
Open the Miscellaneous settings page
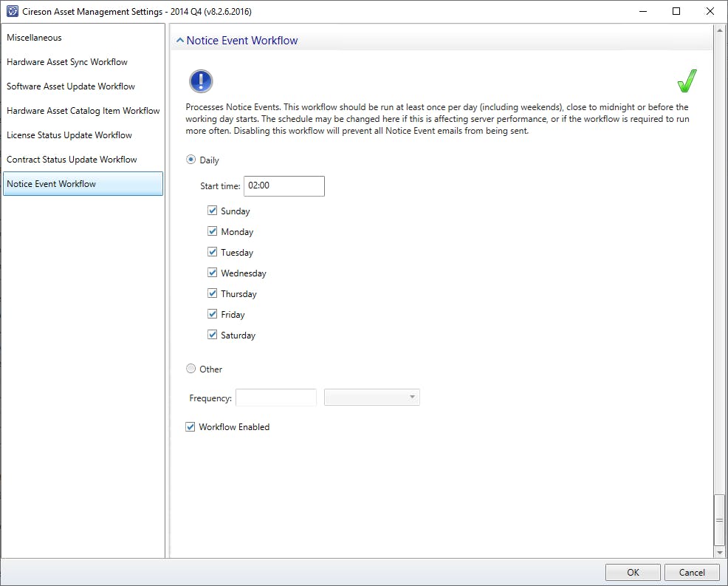click(35, 38)
